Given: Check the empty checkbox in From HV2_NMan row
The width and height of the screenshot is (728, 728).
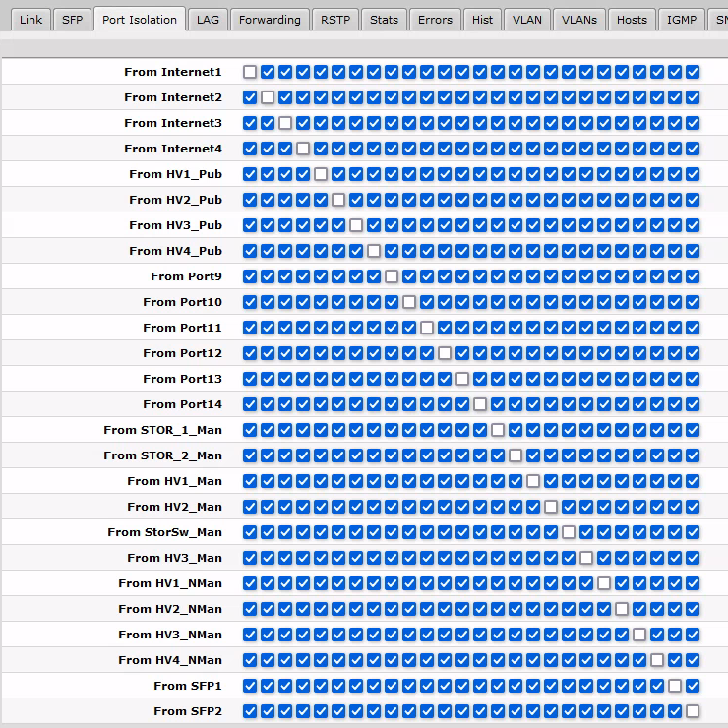Looking at the screenshot, I should pos(622,609).
